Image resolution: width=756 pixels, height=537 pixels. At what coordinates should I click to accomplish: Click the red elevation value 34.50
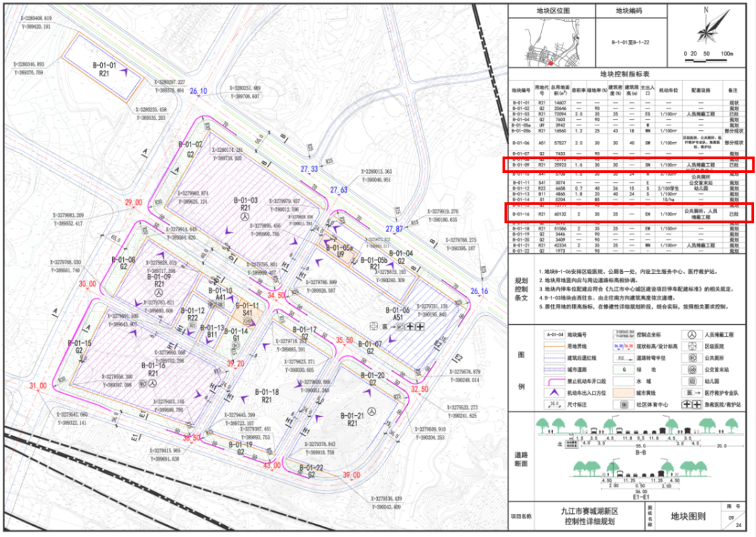[x=276, y=295]
